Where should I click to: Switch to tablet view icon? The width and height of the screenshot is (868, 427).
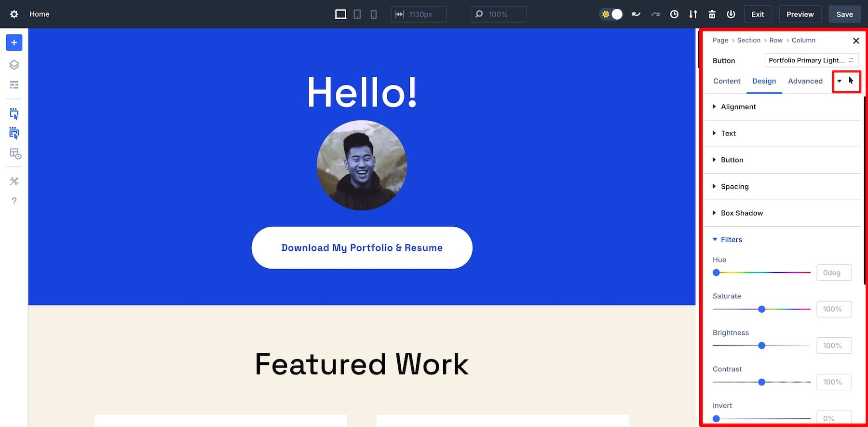click(357, 14)
